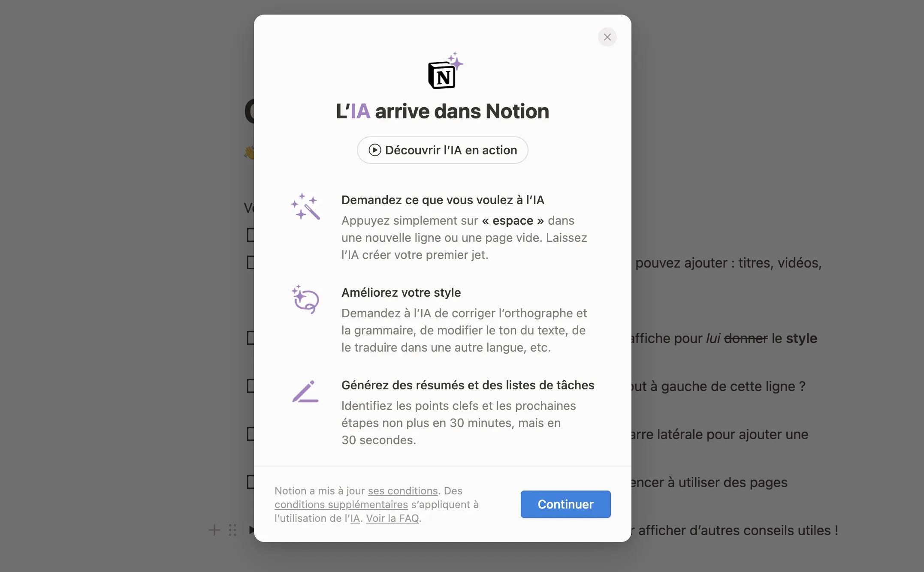Open the underlined IA link in footer
The height and width of the screenshot is (572, 924).
355,518
